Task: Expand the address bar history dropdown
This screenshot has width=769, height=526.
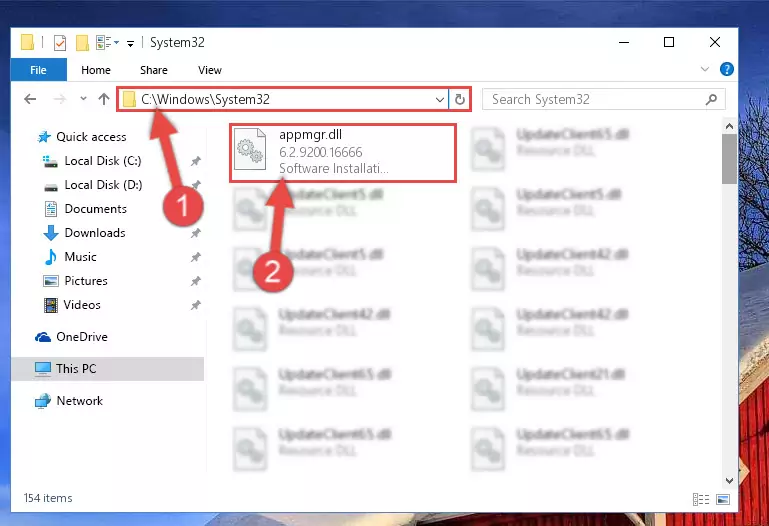Action: 440,100
